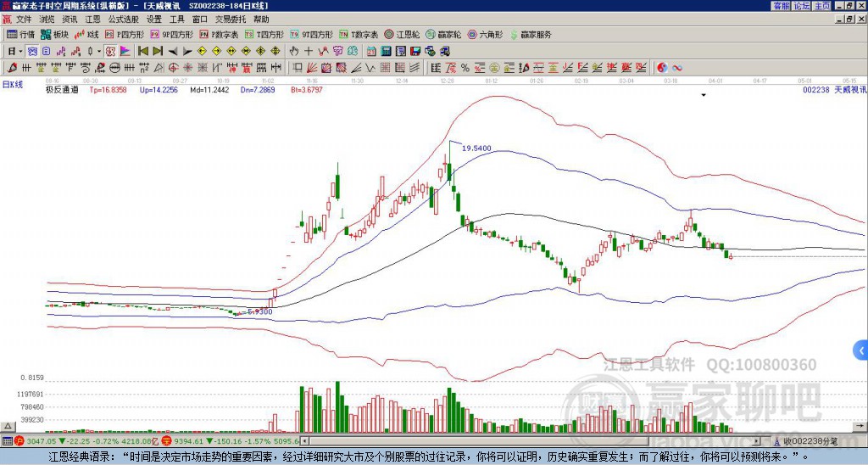Viewport: 868px width, 465px height.
Task: Click the Tp=16.8358 value
Action: pos(108,89)
